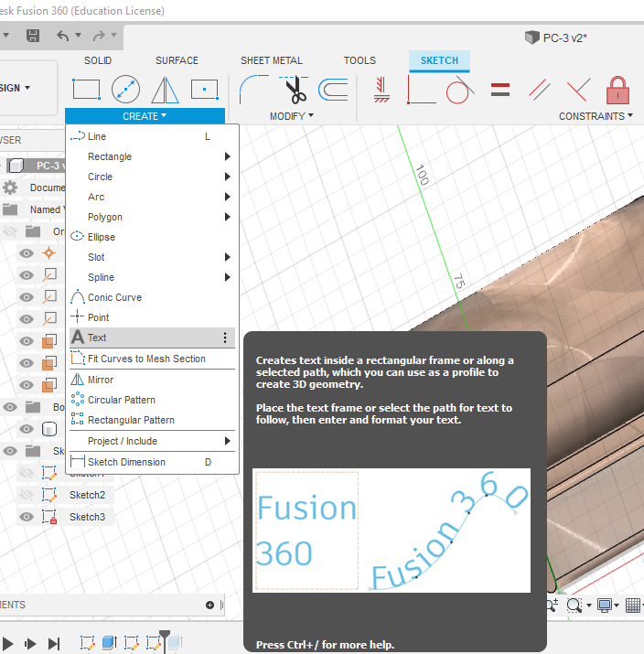This screenshot has width=644, height=654.
Task: Click the Equal constraint icon
Action: [x=500, y=90]
